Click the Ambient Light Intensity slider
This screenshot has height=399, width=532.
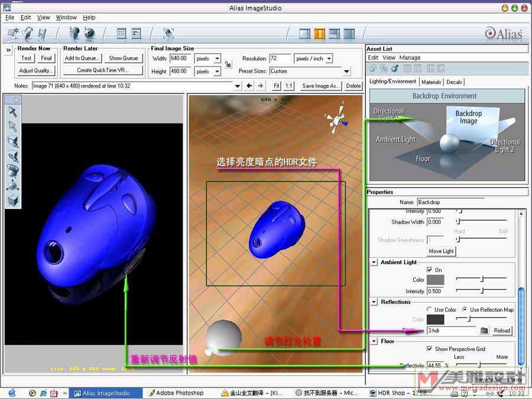point(481,291)
